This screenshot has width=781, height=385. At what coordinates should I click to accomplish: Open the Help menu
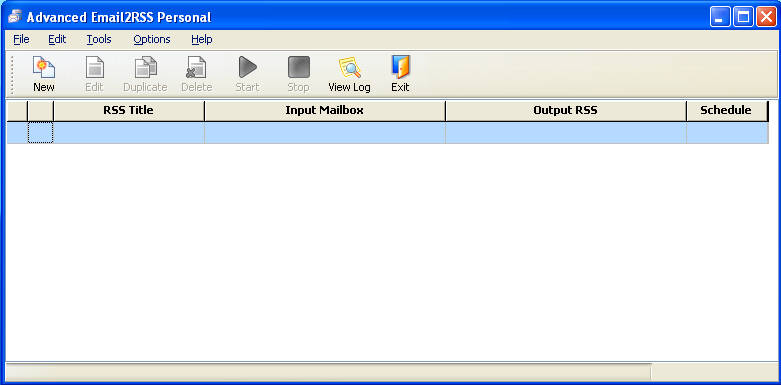(202, 39)
